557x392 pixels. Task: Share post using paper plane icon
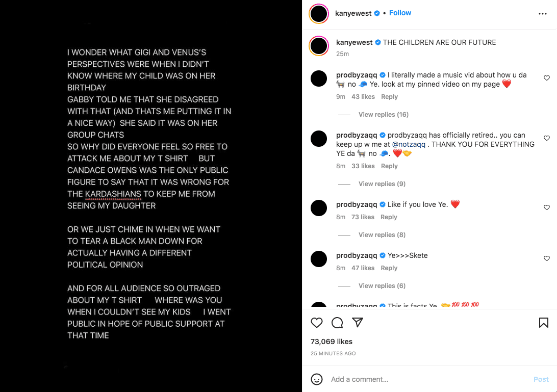(358, 322)
